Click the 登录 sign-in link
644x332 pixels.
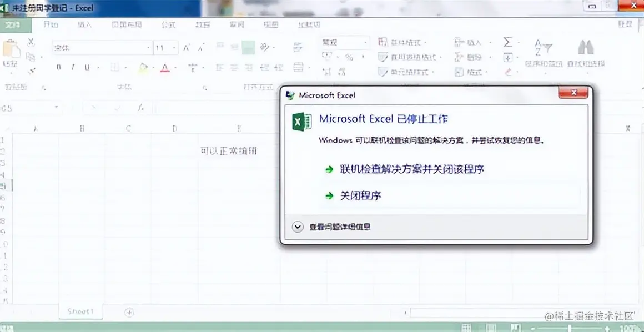(x=625, y=24)
